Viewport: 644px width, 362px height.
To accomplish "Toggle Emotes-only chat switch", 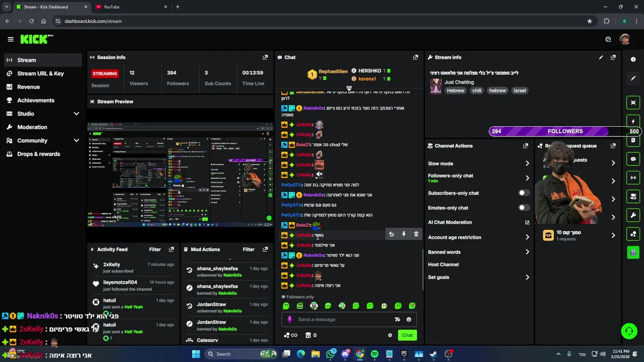I will (x=524, y=208).
